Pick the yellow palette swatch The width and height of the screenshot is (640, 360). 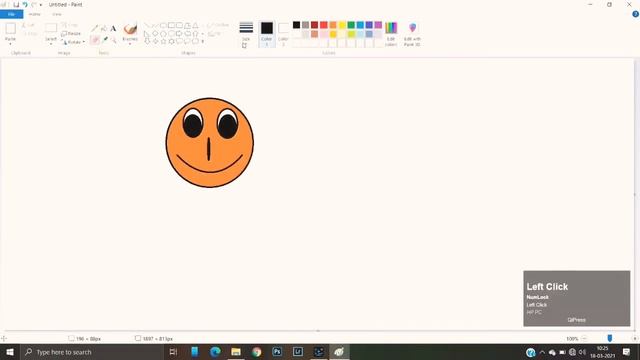click(x=342, y=25)
